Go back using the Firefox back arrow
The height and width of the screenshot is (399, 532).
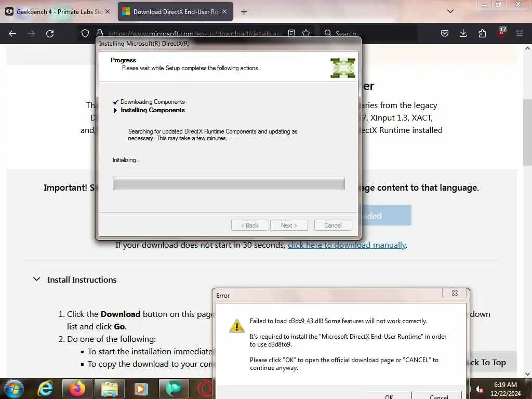click(12, 34)
